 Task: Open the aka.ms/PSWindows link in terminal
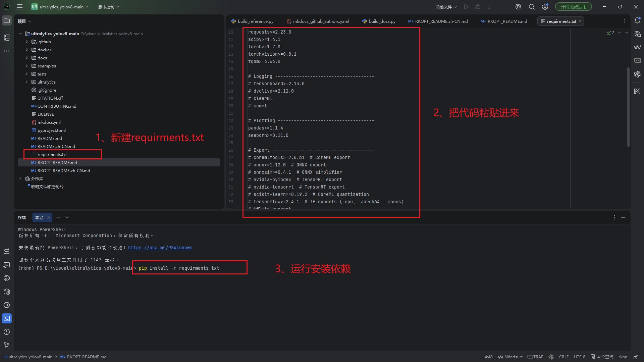[x=160, y=248]
